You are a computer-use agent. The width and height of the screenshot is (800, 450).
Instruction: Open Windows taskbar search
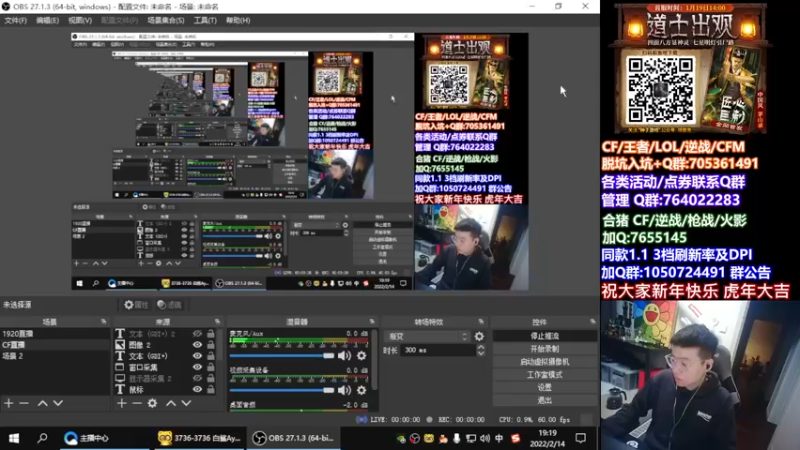[42, 438]
